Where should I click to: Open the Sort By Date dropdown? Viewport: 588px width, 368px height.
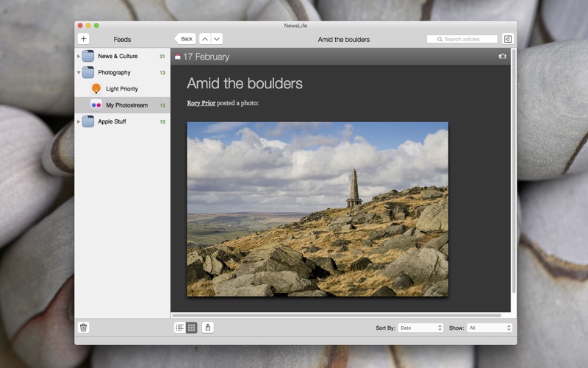(420, 328)
